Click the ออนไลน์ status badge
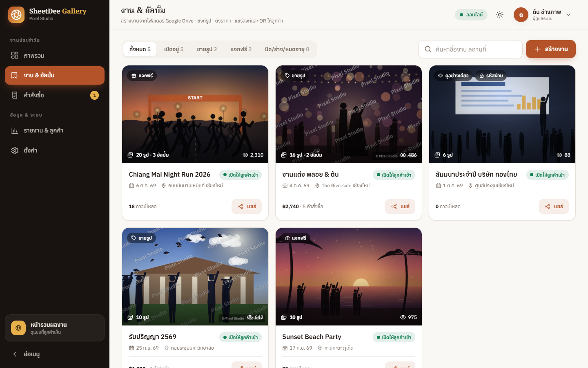Screen dimensions: 588x368 click(x=471, y=15)
